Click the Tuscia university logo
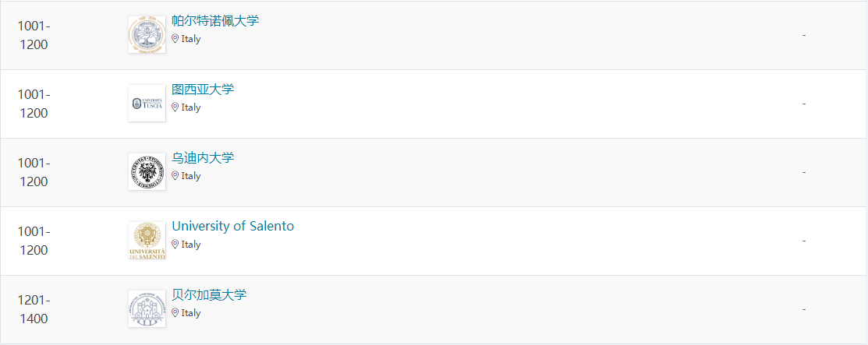868x345 pixels. (x=147, y=104)
